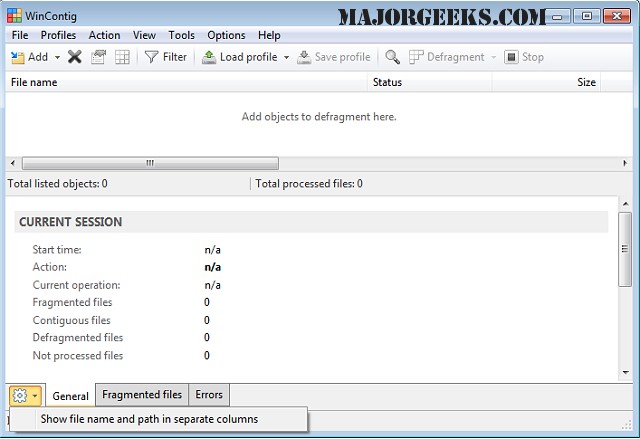640x439 pixels.
Task: Click the horizontal scrollbar thumb in file list
Action: click(x=150, y=163)
